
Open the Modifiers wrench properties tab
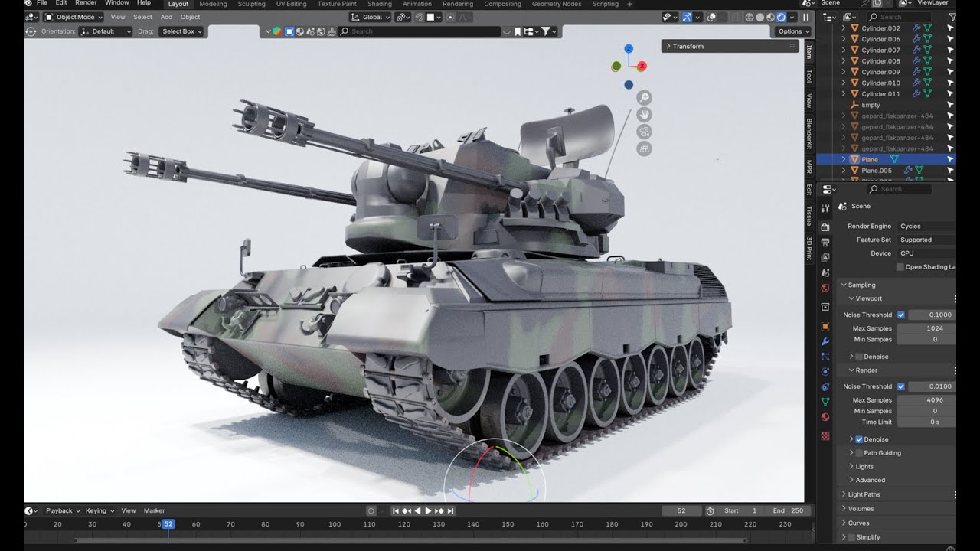click(825, 341)
